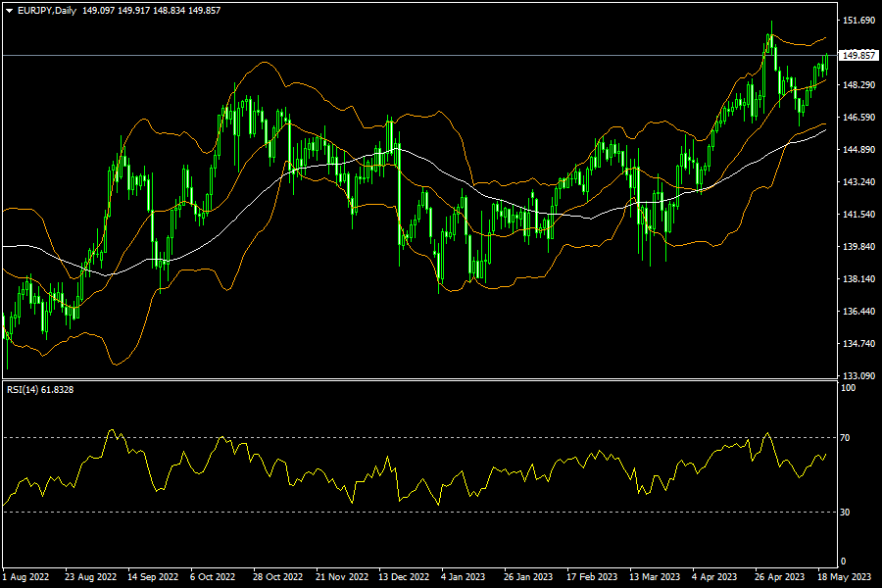Click the 141.540 price scale value
This screenshot has width=882, height=588.
pyautogui.click(x=858, y=214)
